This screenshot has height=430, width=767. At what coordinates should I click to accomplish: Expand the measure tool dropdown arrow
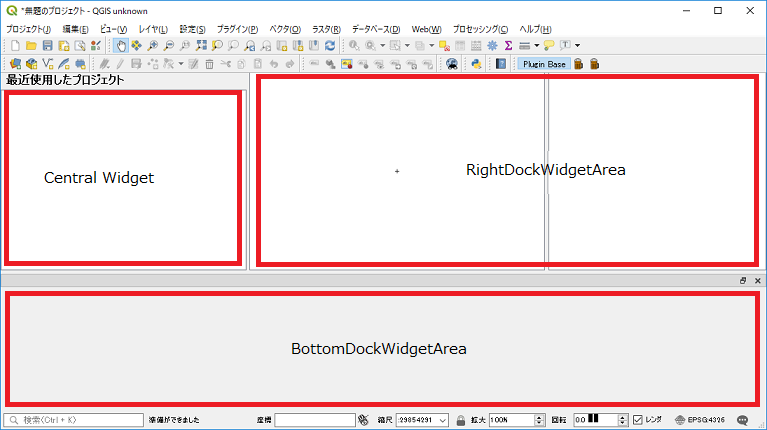click(537, 46)
